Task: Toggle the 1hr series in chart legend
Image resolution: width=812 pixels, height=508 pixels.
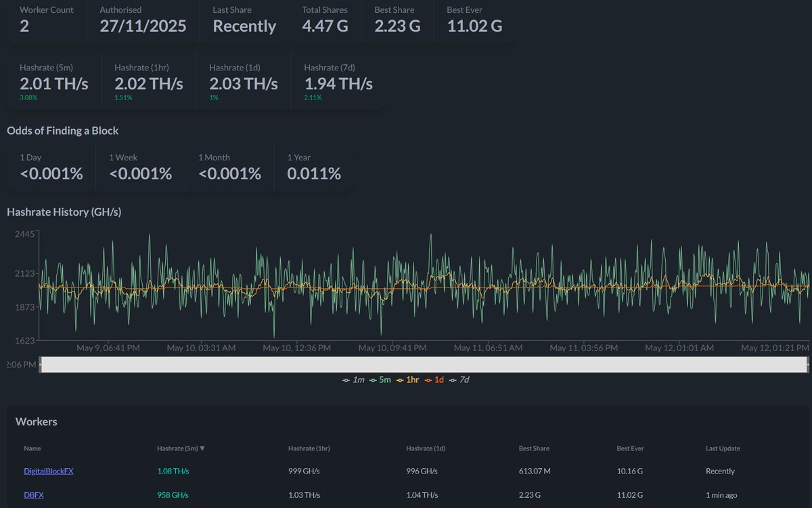Action: 408,380
